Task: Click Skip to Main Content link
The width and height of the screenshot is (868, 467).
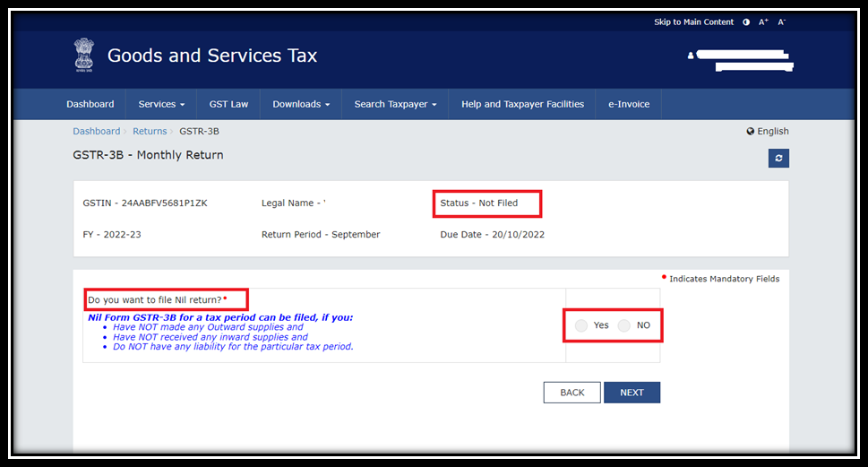Action: (693, 22)
